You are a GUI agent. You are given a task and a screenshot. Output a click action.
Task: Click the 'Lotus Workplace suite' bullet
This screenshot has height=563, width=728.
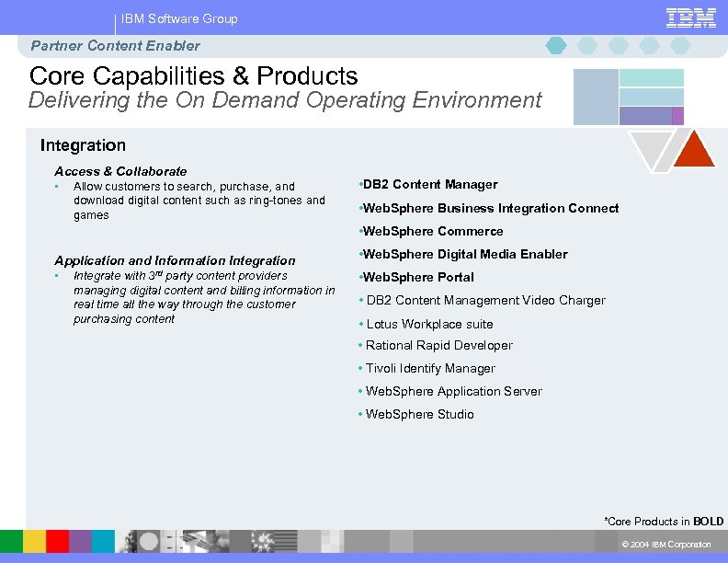point(426,324)
